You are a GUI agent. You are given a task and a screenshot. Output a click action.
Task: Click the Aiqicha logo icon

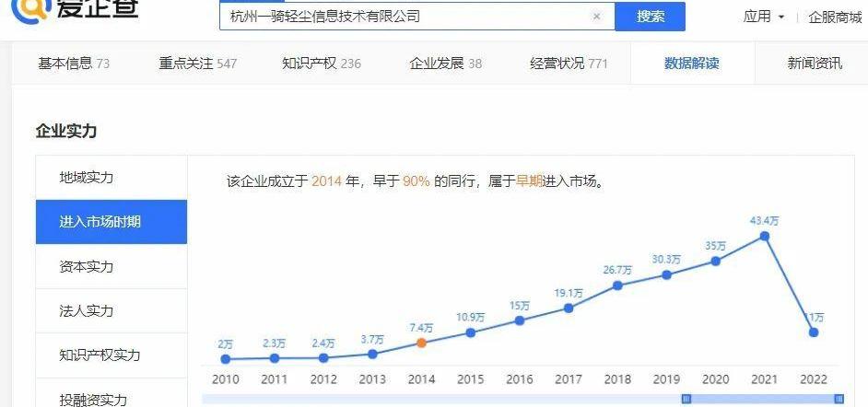click(32, 11)
